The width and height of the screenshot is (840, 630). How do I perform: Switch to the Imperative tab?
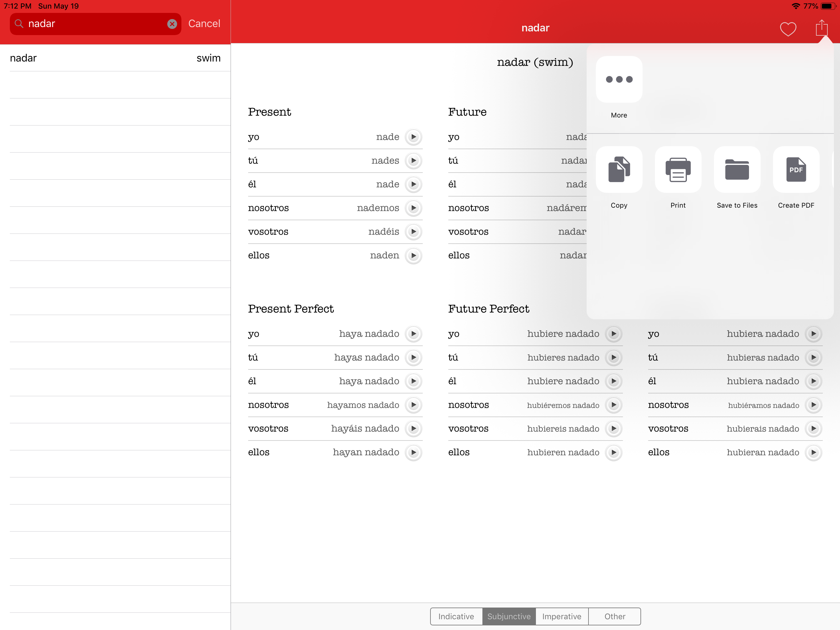coord(561,616)
